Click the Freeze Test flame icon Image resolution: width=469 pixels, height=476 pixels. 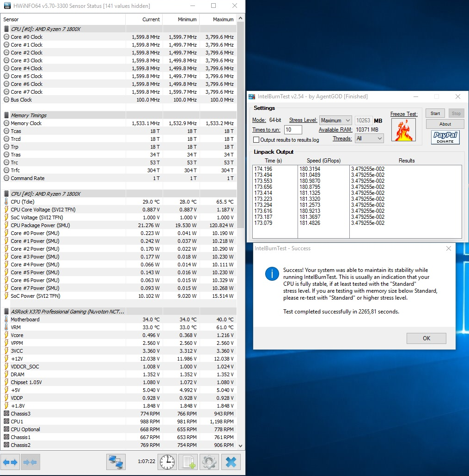coord(403,130)
